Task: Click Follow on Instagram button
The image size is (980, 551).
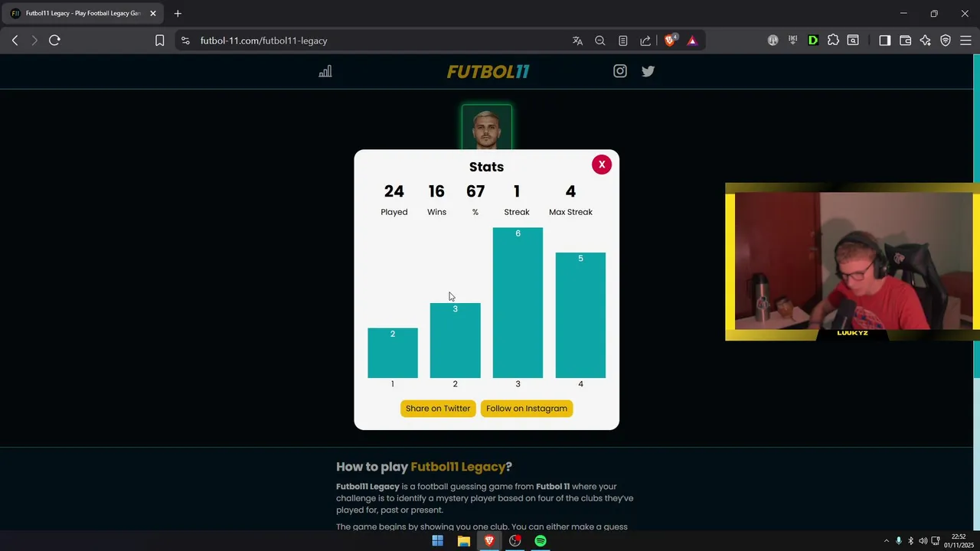Action: click(527, 409)
